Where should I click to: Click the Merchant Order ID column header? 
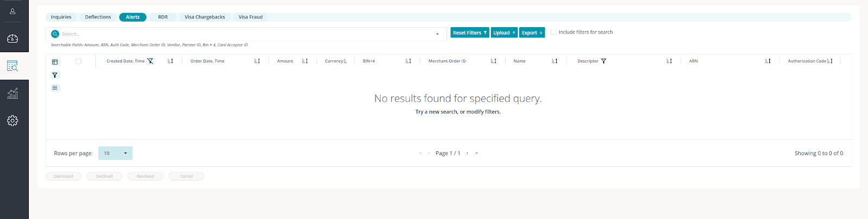click(447, 61)
